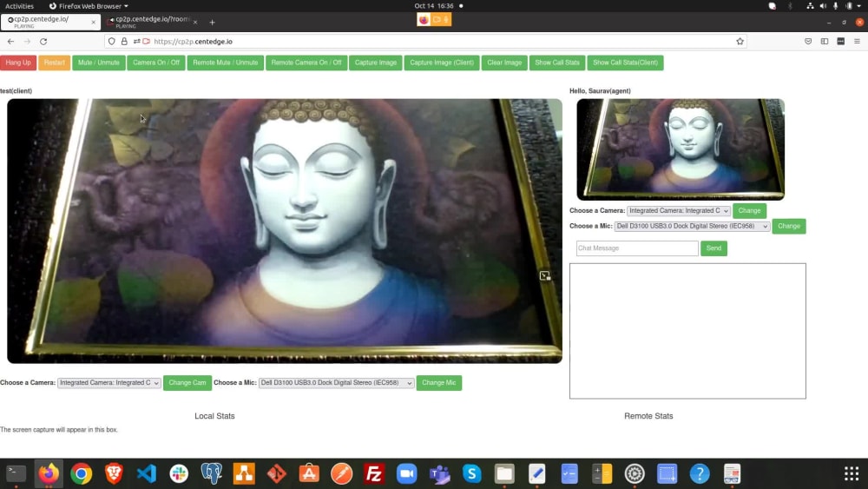Click the WebRTC camera sharing indicator
Image resolution: width=868 pixels, height=489 pixels.
click(x=437, y=20)
